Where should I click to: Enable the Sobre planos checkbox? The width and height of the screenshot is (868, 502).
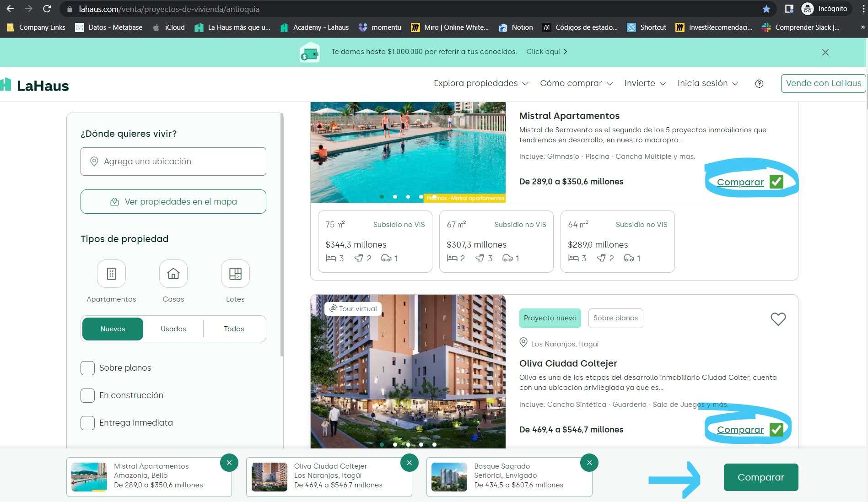point(87,368)
